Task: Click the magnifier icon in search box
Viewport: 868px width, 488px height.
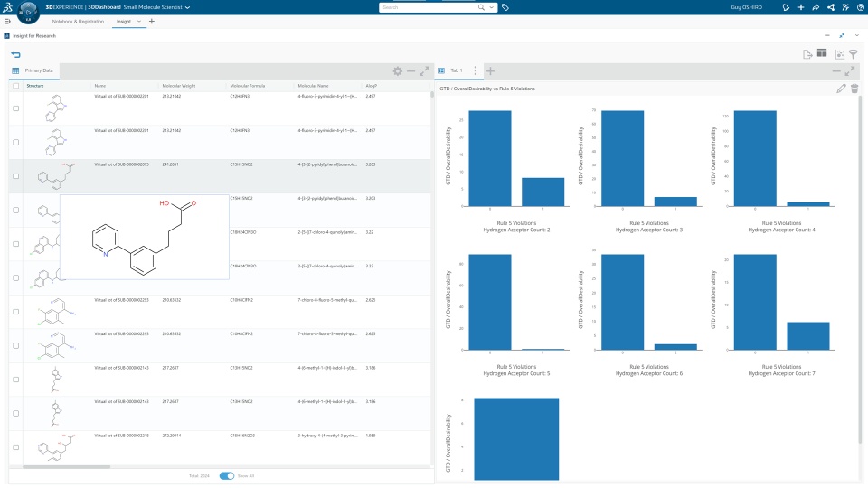Action: (x=481, y=7)
